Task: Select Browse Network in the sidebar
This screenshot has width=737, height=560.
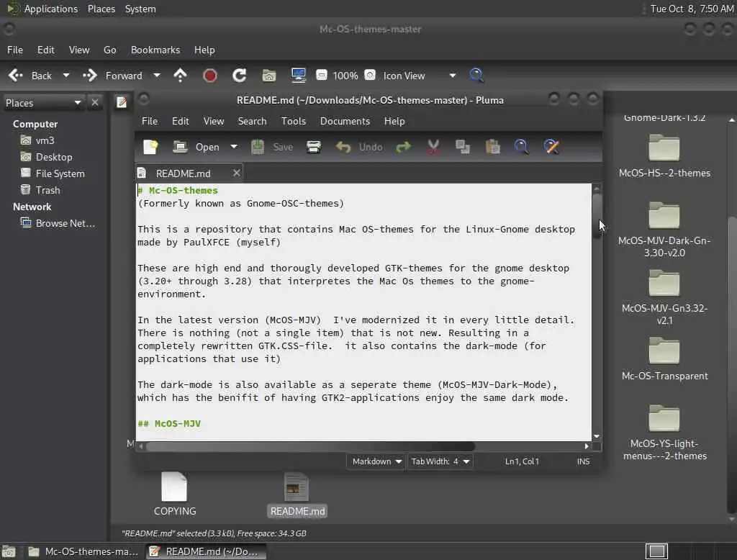Action: [x=65, y=223]
